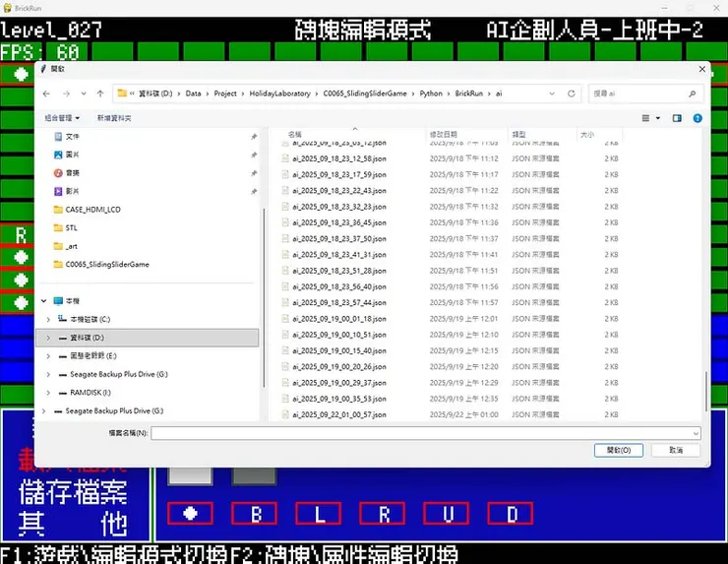Image resolution: width=728 pixels, height=564 pixels.
Task: Select the R brick button in BrickRun
Action: [x=382, y=514]
